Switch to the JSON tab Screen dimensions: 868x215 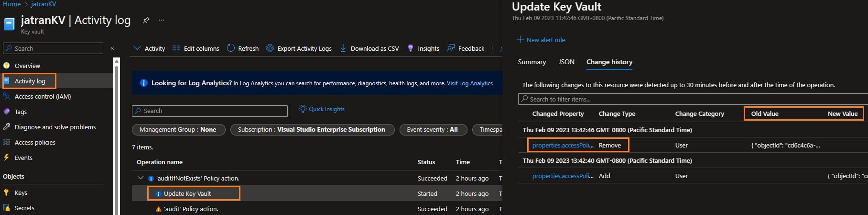[x=566, y=62]
